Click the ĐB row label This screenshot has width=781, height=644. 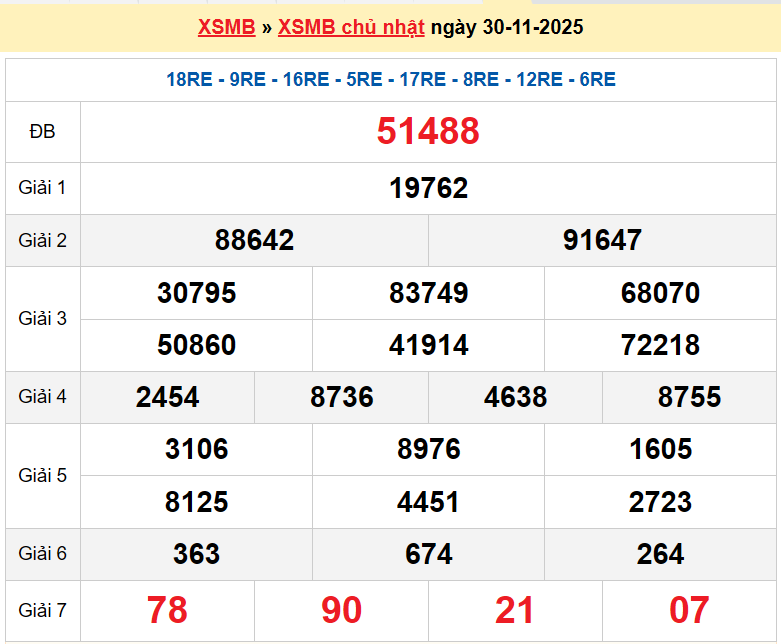point(43,131)
